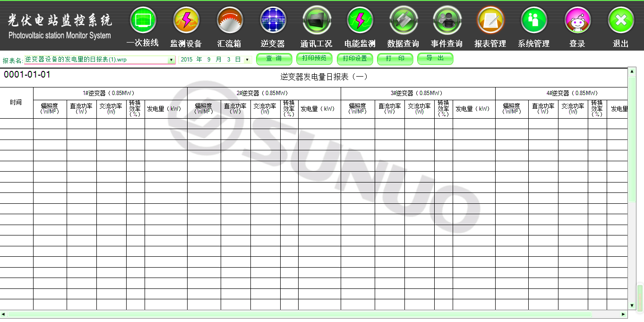Click the 打印预览 print preview button
This screenshot has width=644, height=322.
(x=314, y=59)
